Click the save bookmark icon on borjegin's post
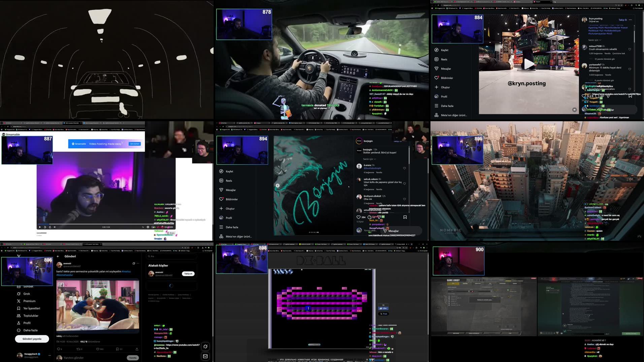The width and height of the screenshot is (644, 362). 405,217
